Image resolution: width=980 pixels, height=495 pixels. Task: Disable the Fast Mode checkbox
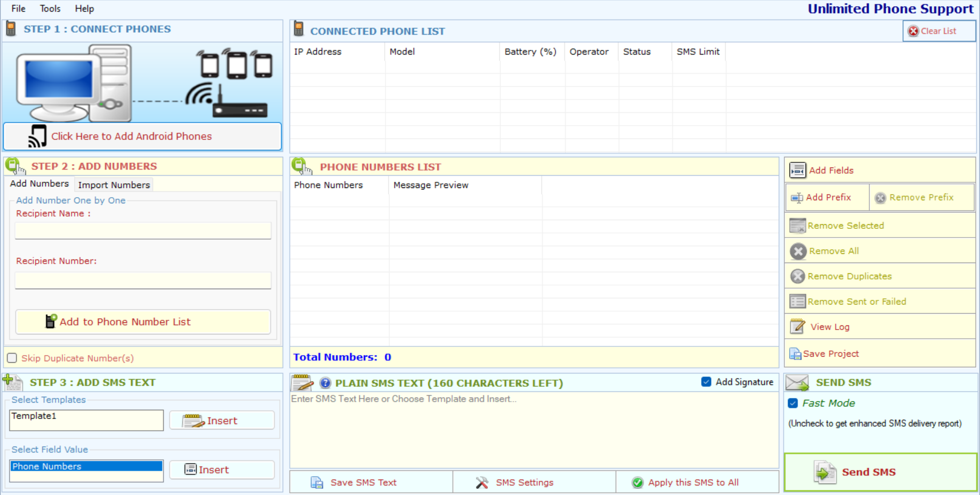click(x=793, y=403)
